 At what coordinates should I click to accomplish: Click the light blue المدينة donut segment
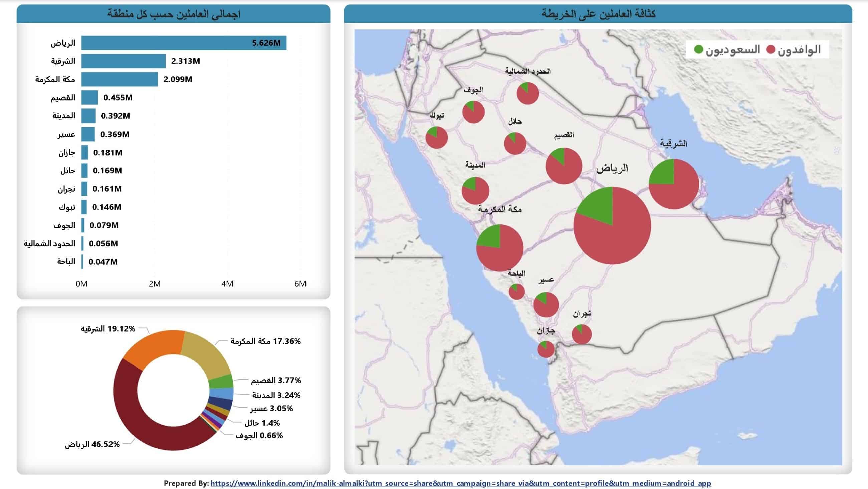[222, 394]
